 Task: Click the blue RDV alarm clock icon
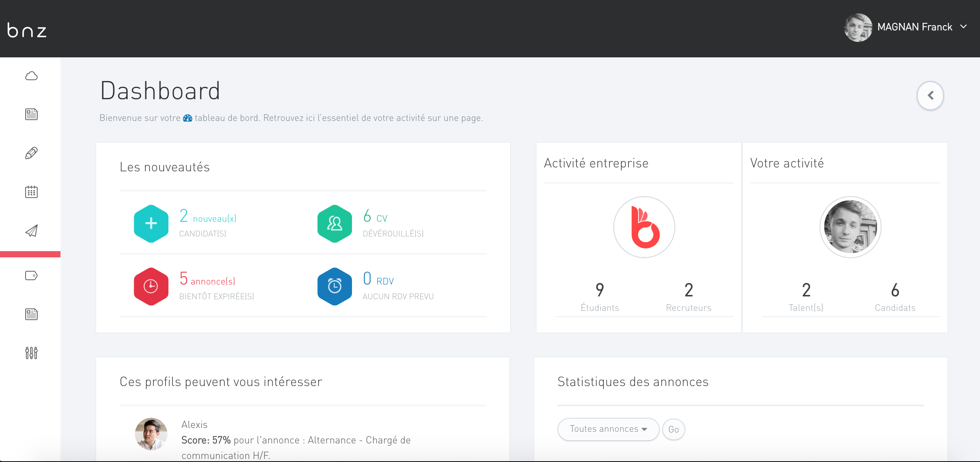pyautogui.click(x=335, y=286)
